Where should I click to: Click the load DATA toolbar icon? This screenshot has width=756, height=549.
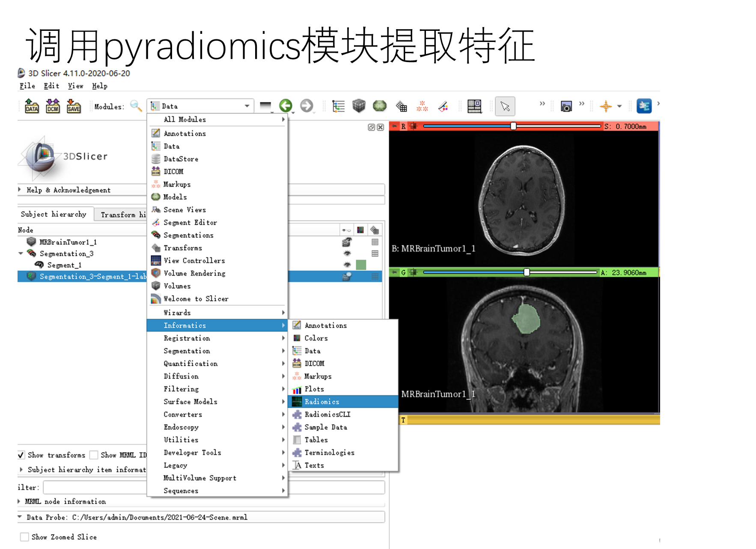point(32,106)
